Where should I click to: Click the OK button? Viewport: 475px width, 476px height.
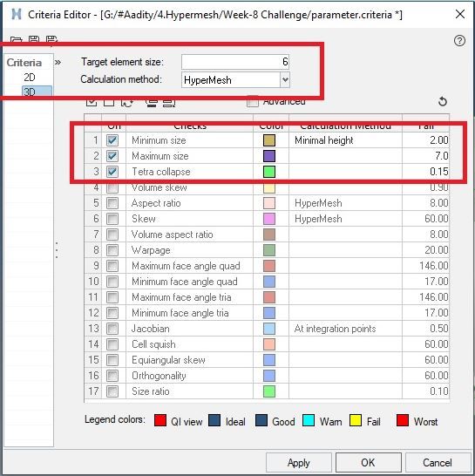pyautogui.click(x=368, y=463)
